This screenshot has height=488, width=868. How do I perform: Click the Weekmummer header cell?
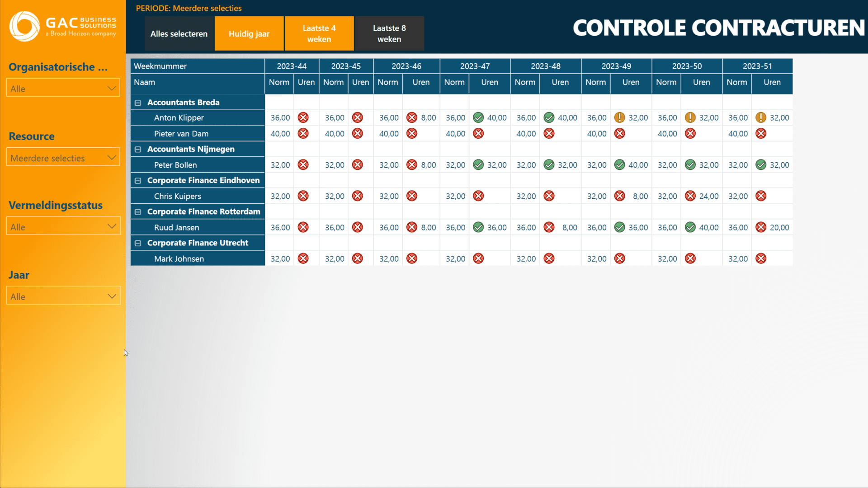(x=198, y=66)
